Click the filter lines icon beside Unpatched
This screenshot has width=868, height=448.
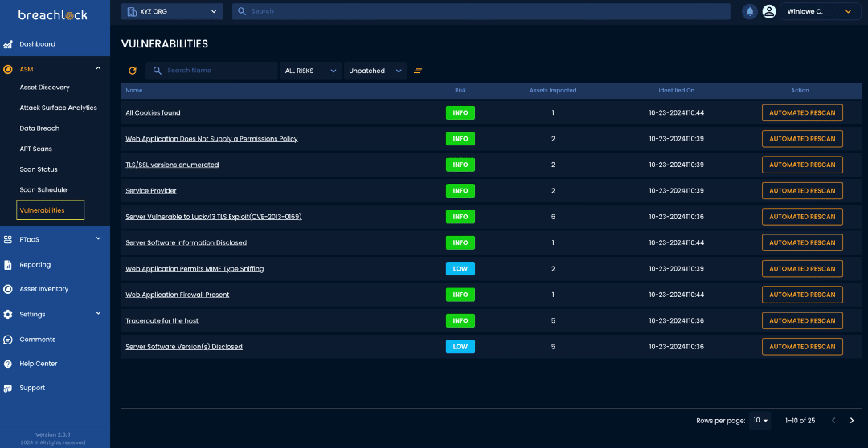[418, 71]
